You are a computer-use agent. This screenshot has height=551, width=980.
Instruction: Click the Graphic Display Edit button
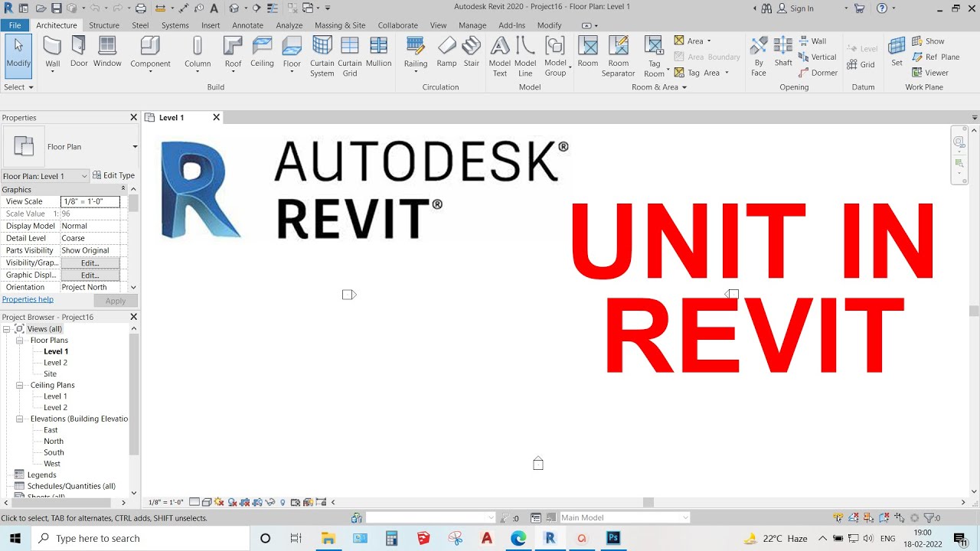coord(90,275)
